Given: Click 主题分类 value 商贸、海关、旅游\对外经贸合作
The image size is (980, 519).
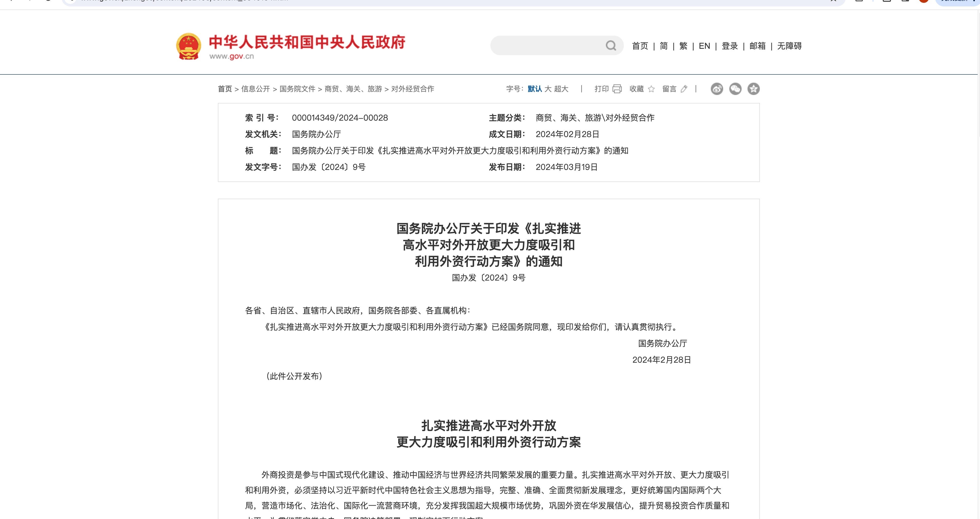Looking at the screenshot, I should coord(595,118).
